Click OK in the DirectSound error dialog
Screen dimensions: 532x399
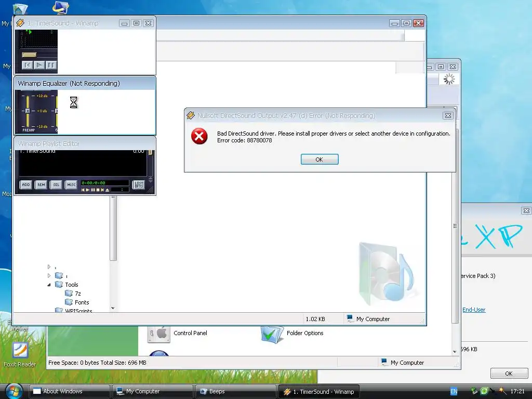(320, 159)
